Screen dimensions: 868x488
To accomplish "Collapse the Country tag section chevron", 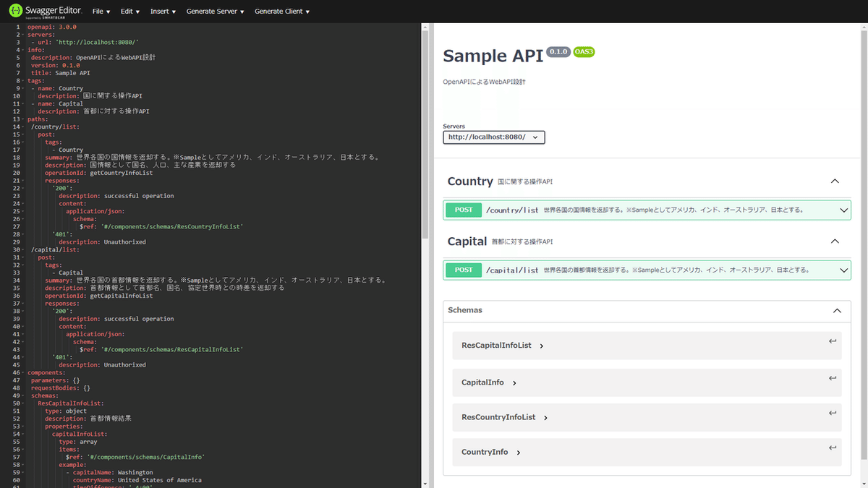I will pos(834,181).
